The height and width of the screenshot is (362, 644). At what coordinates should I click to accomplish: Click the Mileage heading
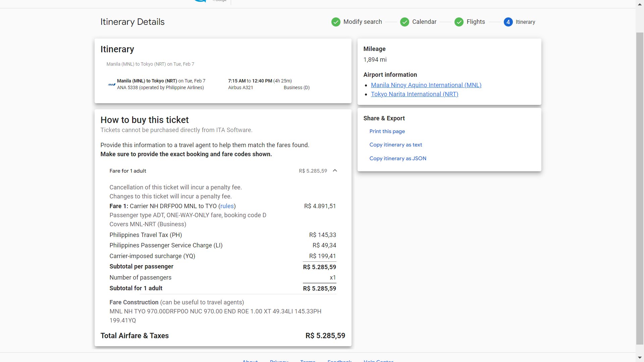[x=374, y=49]
